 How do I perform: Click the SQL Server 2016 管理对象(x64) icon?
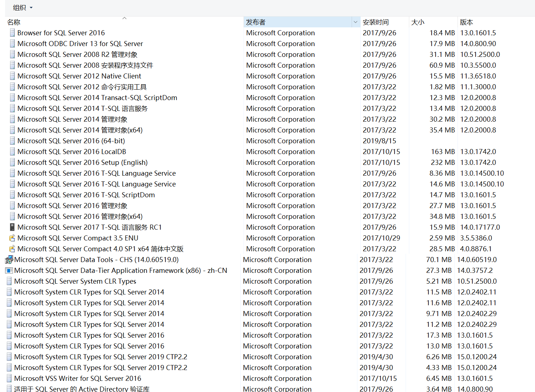click(12, 216)
